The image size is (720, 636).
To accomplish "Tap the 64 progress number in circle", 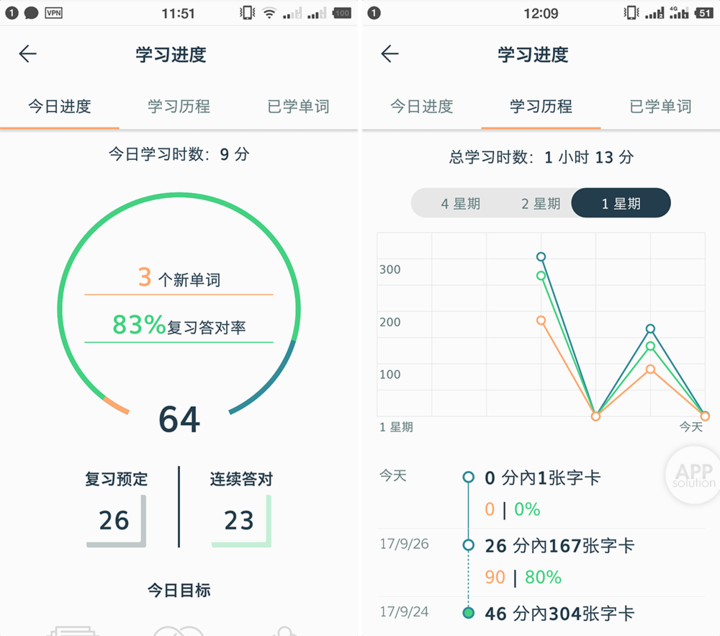I will point(179,419).
